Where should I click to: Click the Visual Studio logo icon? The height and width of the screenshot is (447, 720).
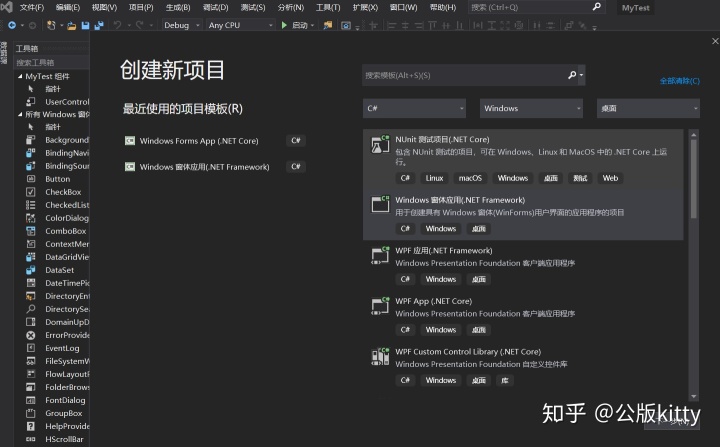(x=6, y=7)
